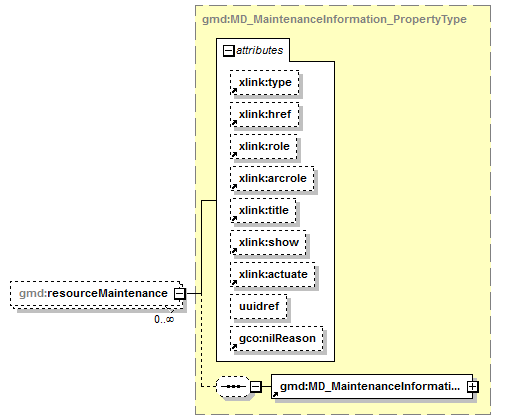Click the 0..∞ cardinality label
The height and width of the screenshot is (420, 512).
click(x=164, y=319)
